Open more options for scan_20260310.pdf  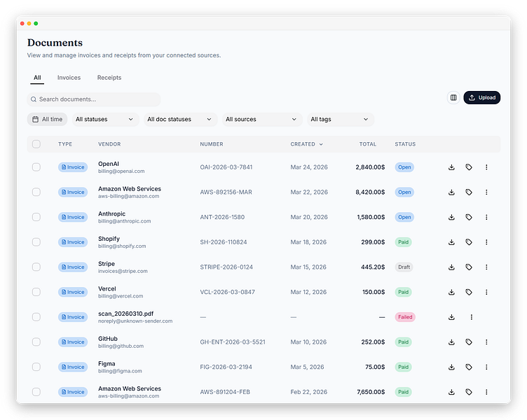point(471,317)
